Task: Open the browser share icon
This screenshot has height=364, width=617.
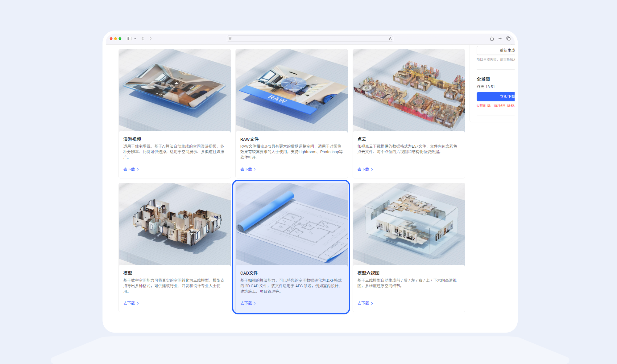Action: click(x=492, y=39)
